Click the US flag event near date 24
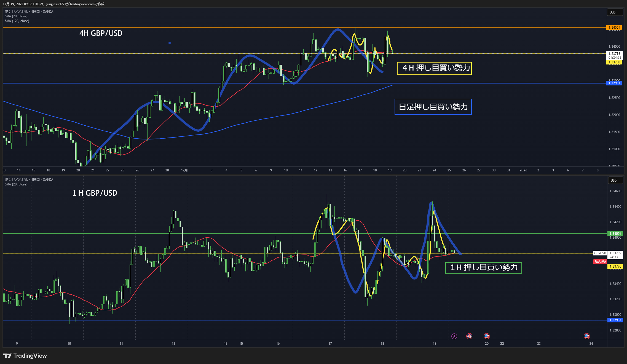 pos(587,336)
